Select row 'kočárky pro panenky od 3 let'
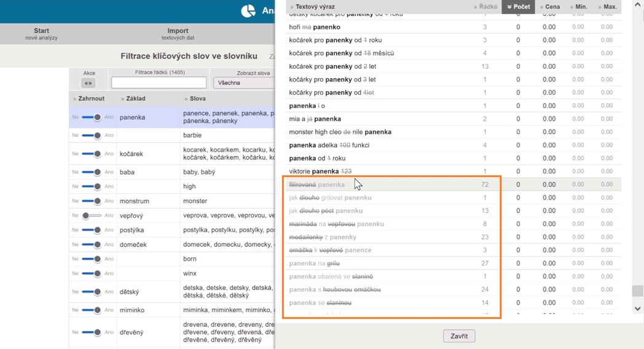The width and height of the screenshot is (644, 349). click(x=454, y=79)
